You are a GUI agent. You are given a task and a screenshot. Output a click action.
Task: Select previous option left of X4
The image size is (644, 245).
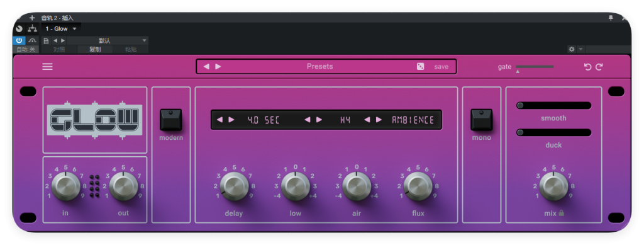point(307,120)
